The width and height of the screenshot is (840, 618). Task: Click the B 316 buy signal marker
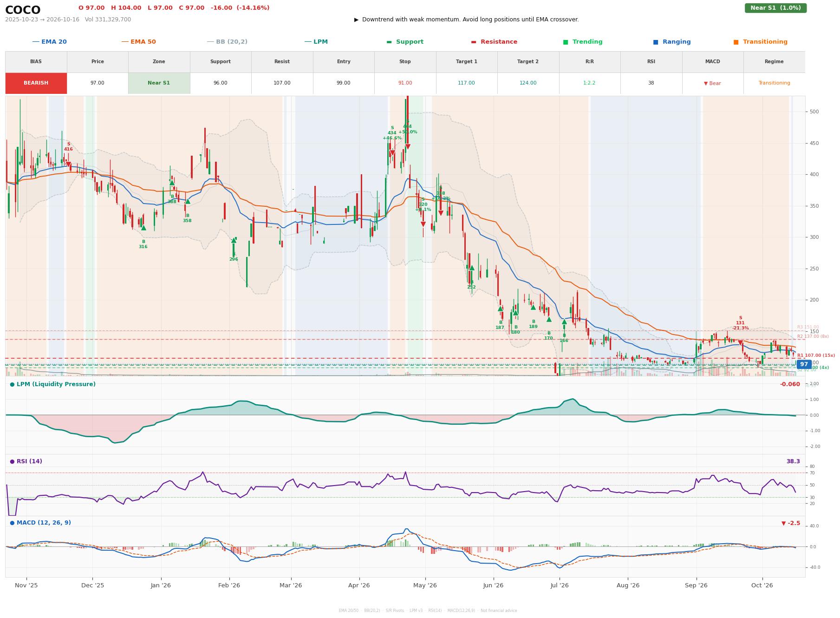(143, 228)
